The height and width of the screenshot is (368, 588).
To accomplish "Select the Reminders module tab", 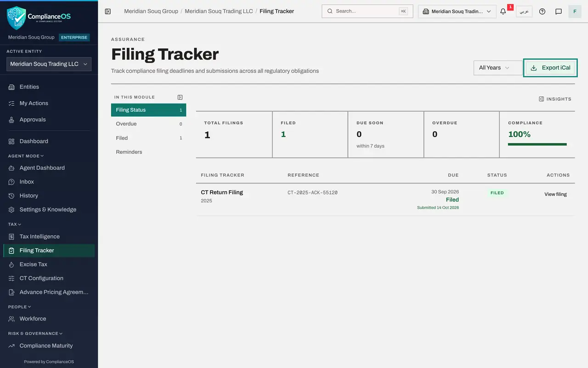I will click(x=148, y=152).
